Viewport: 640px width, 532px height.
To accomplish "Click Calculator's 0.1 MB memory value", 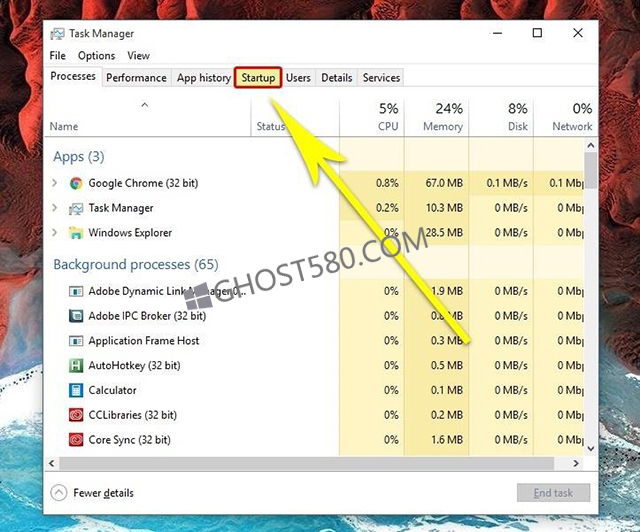I will (447, 390).
